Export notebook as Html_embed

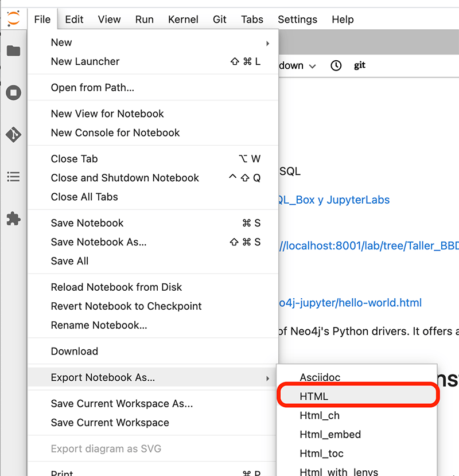357,435
